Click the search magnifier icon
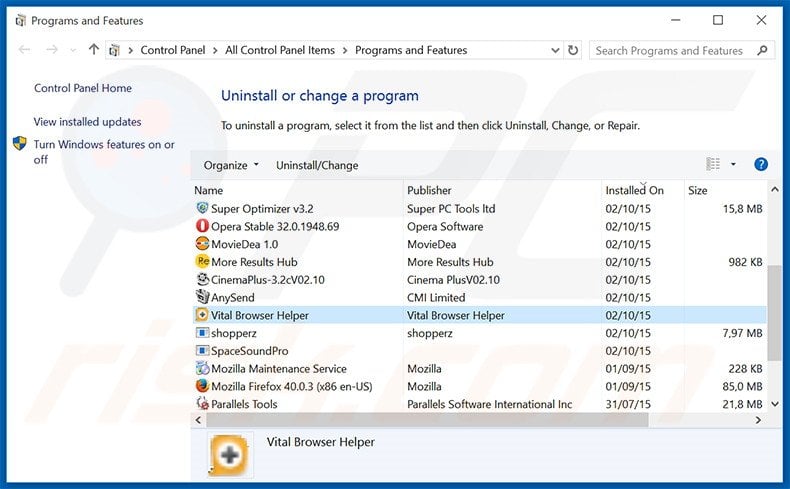The image size is (790, 489). tap(762, 50)
